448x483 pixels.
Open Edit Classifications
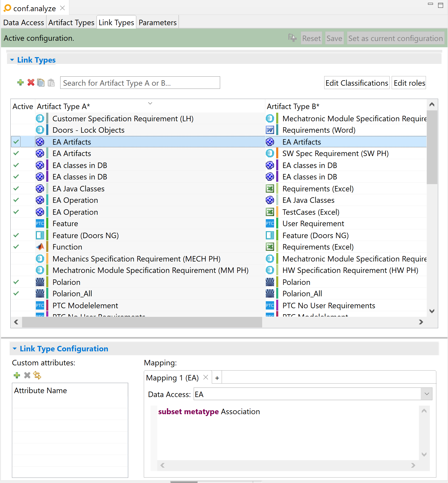click(357, 83)
